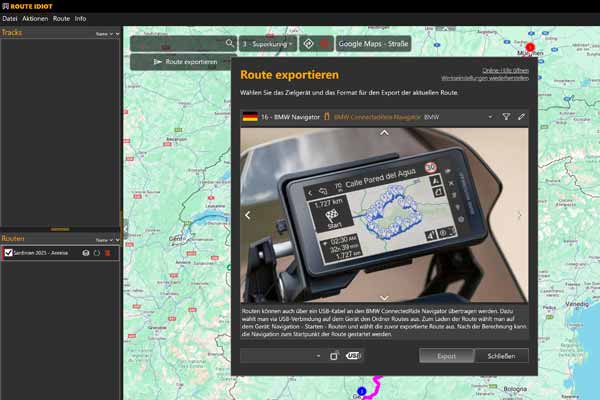
Task: Show next device image with right arrow
Action: (520, 215)
